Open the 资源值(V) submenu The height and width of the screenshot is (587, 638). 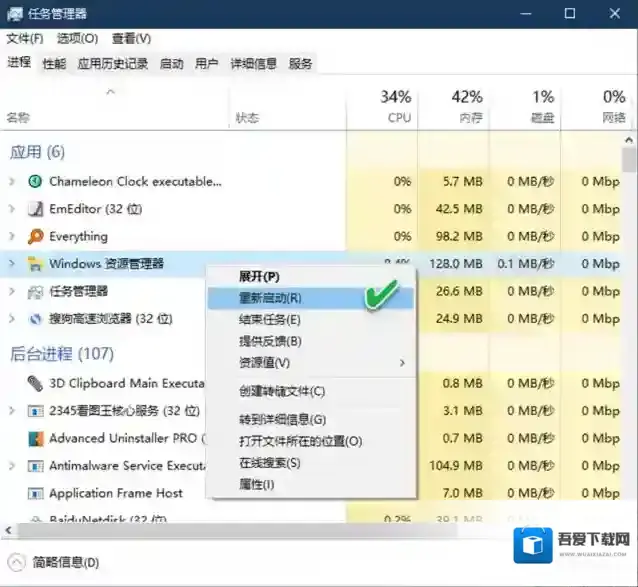tap(311, 362)
